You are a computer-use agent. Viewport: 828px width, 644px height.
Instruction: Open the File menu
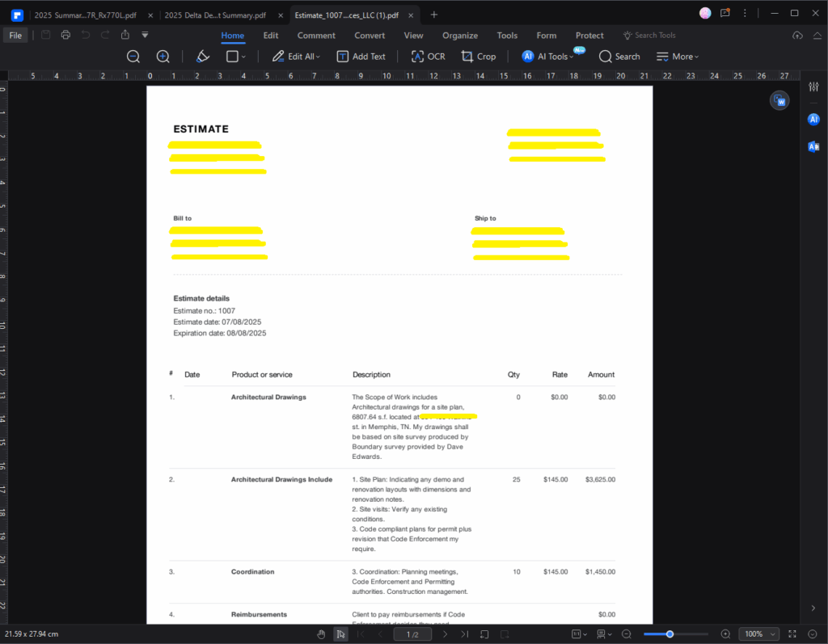(16, 36)
